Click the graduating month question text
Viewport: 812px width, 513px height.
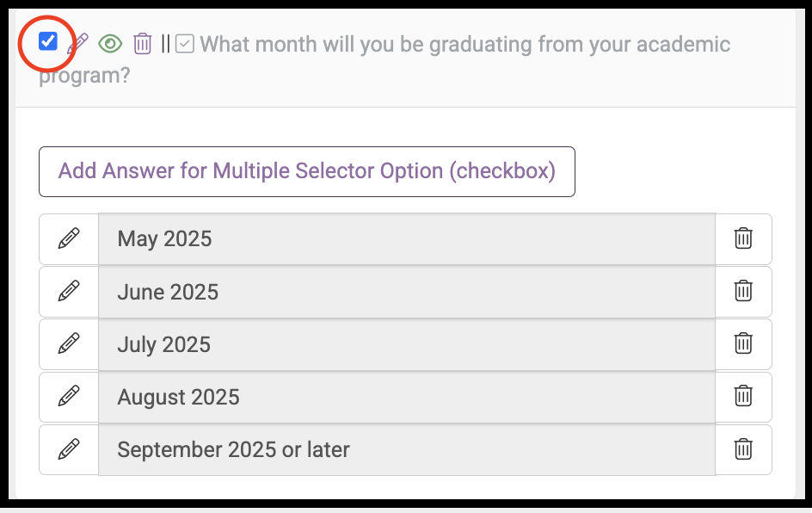[x=464, y=44]
